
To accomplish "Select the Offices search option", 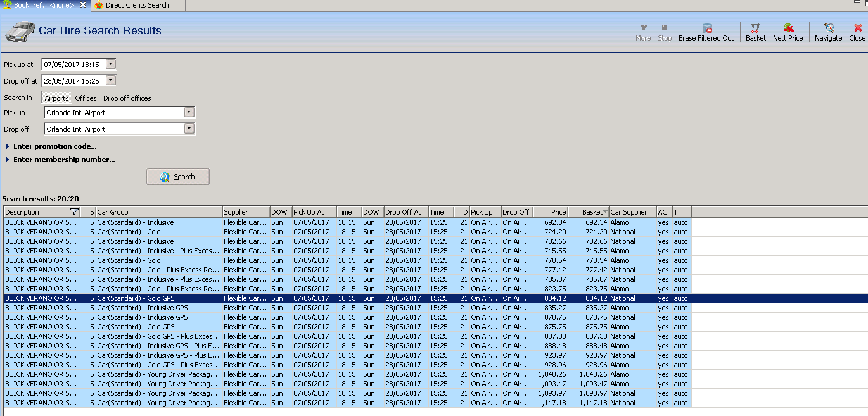I will click(x=86, y=98).
